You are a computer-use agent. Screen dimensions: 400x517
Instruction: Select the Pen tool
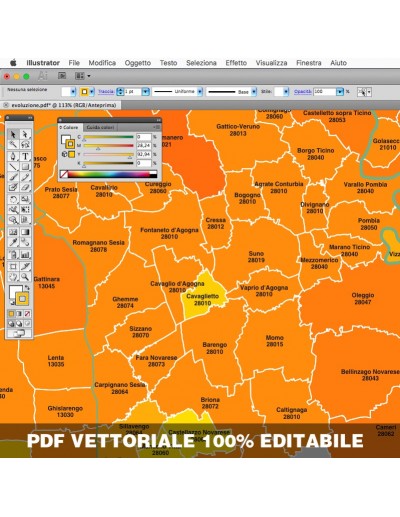13,156
